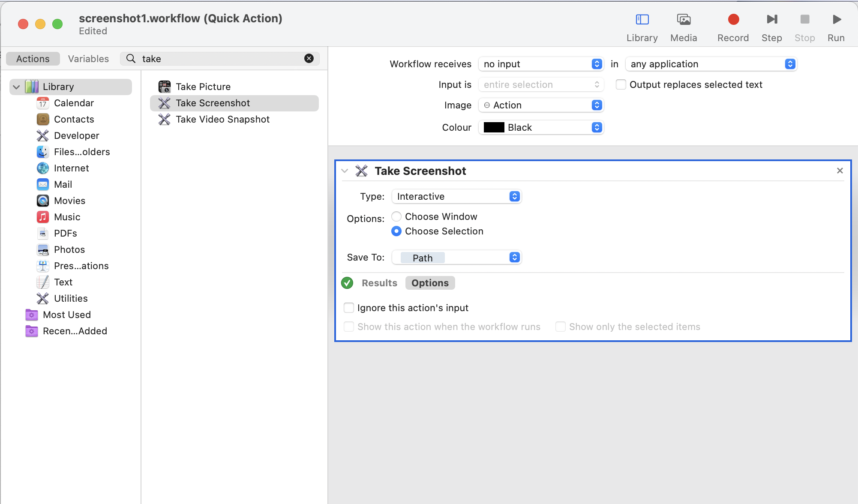This screenshot has height=504, width=858.
Task: Click the Record button in toolbar
Action: 733,20
